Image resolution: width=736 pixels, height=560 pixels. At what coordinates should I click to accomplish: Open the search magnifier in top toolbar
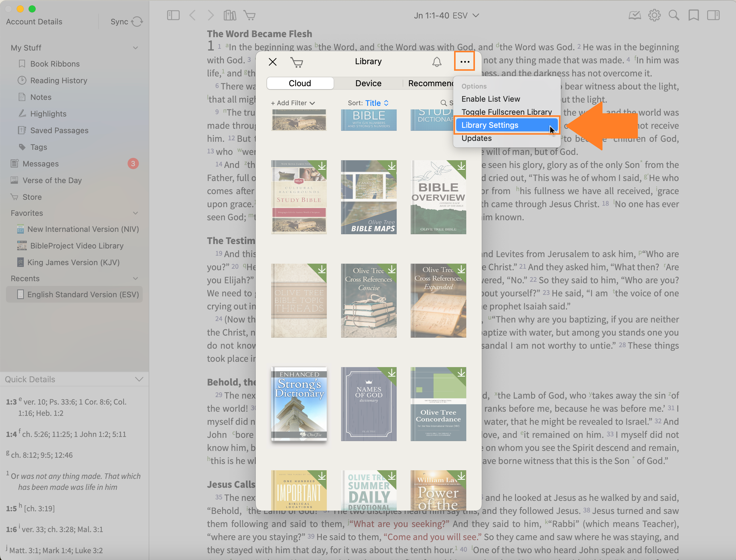click(x=674, y=15)
